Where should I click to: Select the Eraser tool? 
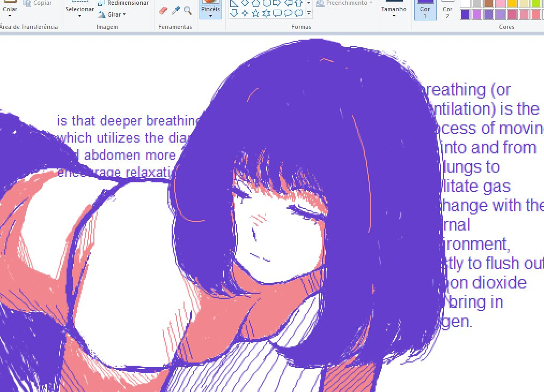point(163,11)
